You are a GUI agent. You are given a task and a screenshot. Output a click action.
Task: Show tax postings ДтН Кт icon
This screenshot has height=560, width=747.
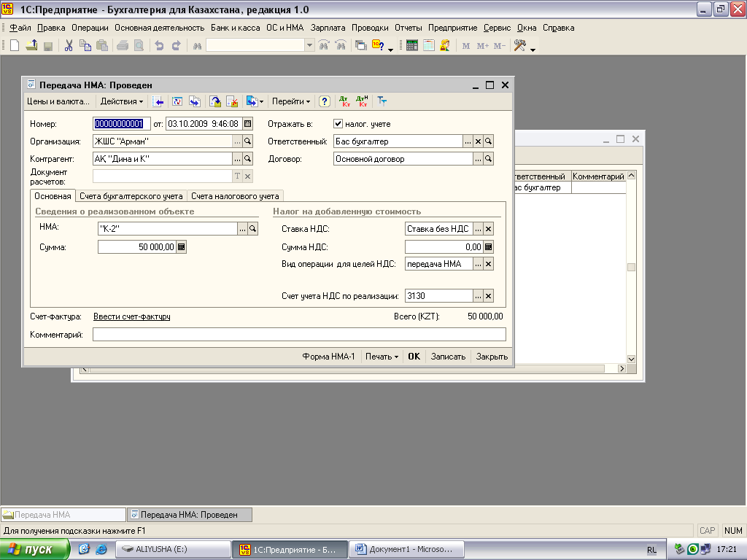point(362,101)
